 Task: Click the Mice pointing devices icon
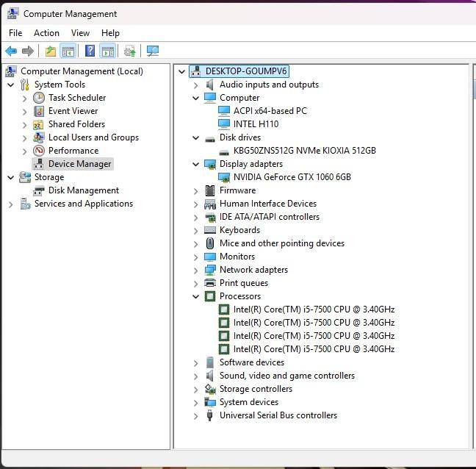(x=210, y=243)
